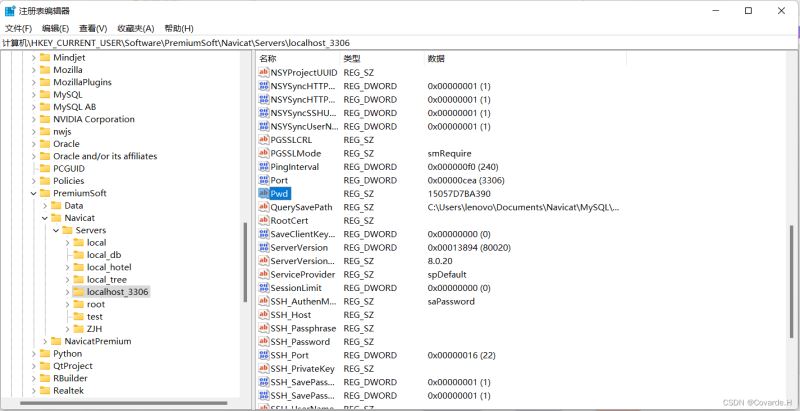This screenshot has width=800, height=411.
Task: Click the saPassword data value
Action: click(451, 301)
